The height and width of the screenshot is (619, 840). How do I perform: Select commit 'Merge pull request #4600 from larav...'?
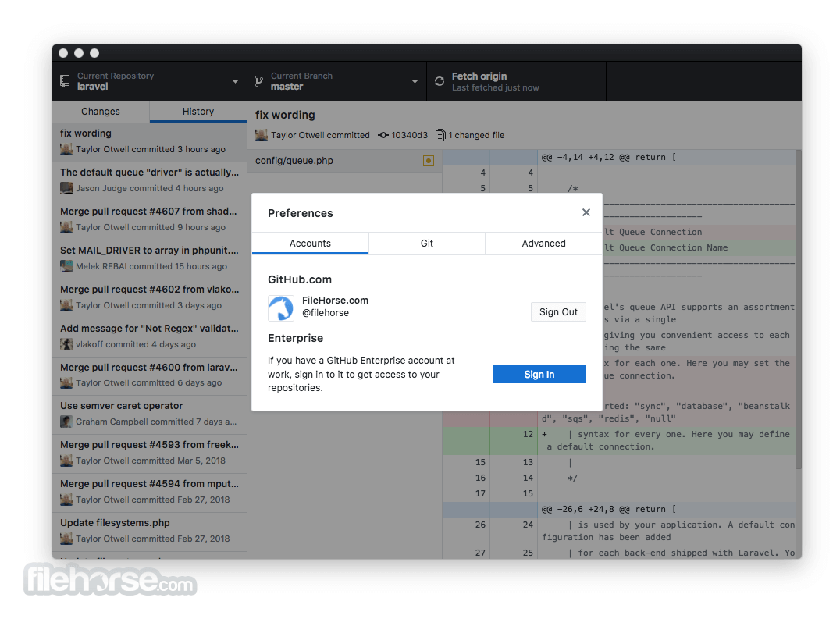click(x=149, y=376)
